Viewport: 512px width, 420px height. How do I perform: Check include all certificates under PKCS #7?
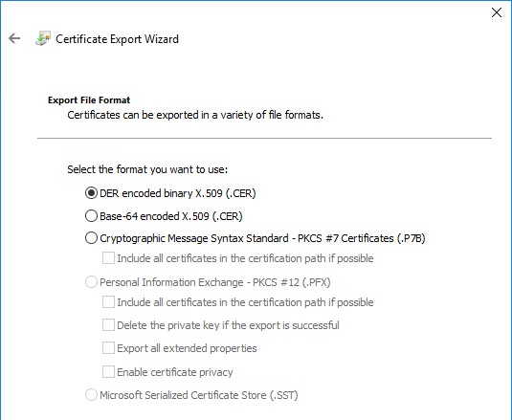(x=108, y=257)
